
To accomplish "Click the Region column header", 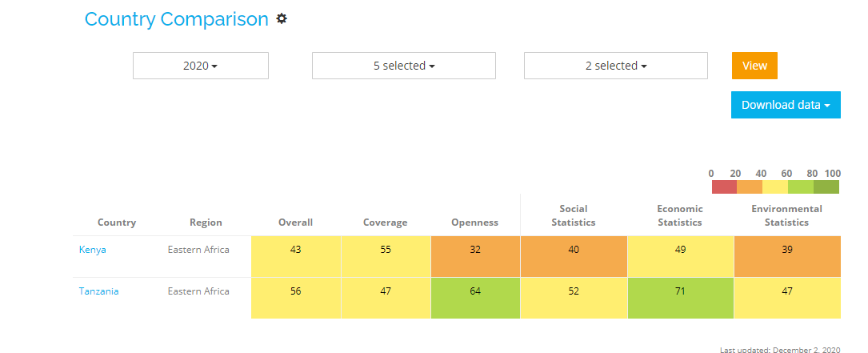I will coord(206,223).
